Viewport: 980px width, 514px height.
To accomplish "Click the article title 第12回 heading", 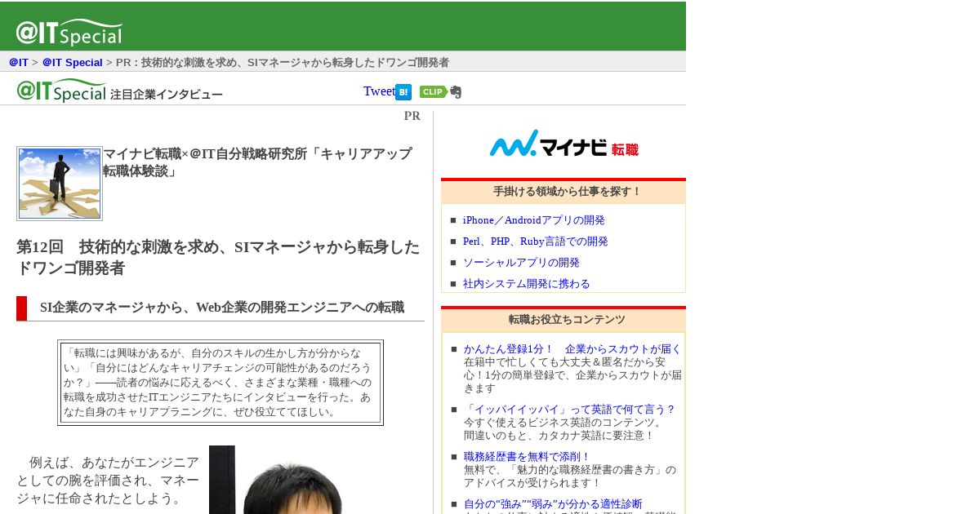I will pos(218,257).
